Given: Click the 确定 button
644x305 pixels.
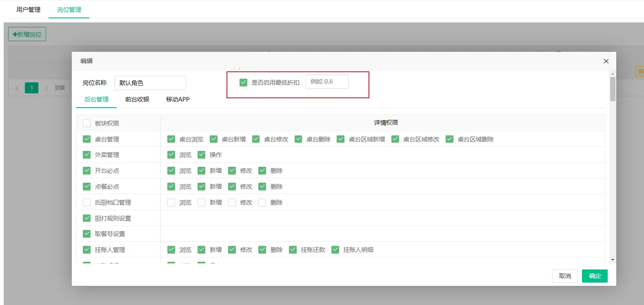Looking at the screenshot, I should [x=595, y=276].
